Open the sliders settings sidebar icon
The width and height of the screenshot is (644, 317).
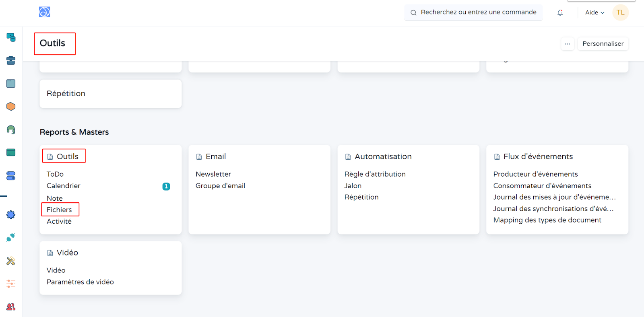[11, 284]
